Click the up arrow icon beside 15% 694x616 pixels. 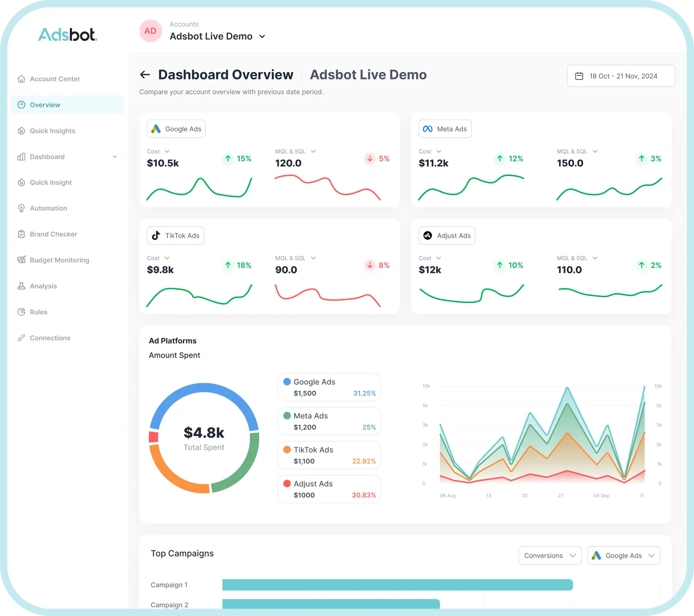[x=228, y=158]
